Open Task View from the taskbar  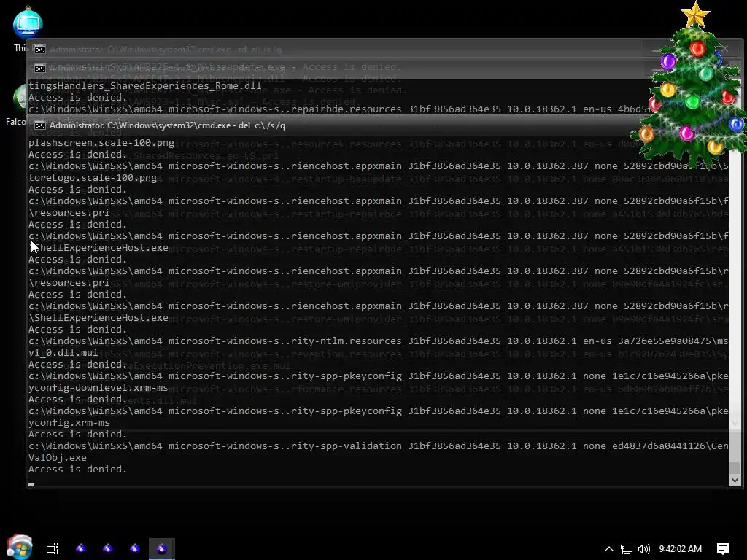(x=53, y=548)
